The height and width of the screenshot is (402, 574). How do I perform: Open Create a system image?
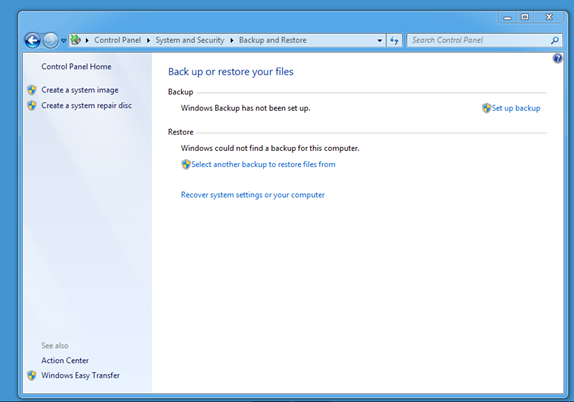(x=80, y=90)
